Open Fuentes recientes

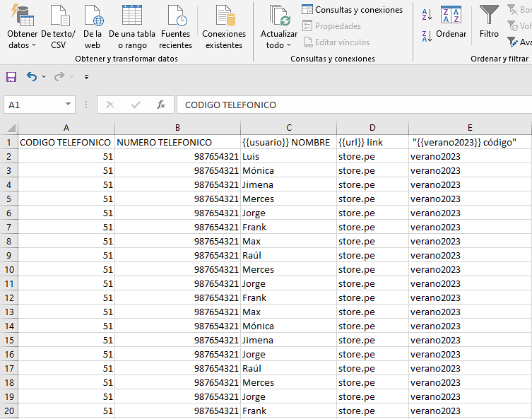tap(175, 17)
